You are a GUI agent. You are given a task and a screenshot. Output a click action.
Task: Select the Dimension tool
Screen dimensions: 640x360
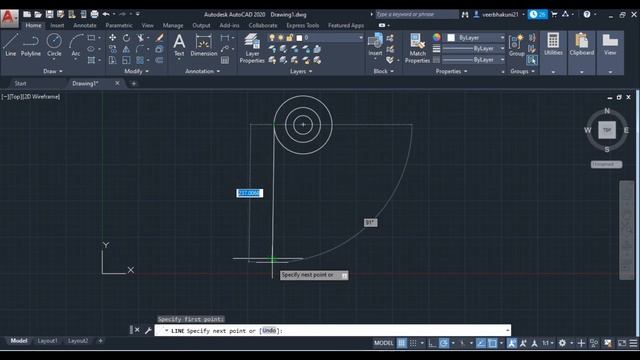pos(204,45)
